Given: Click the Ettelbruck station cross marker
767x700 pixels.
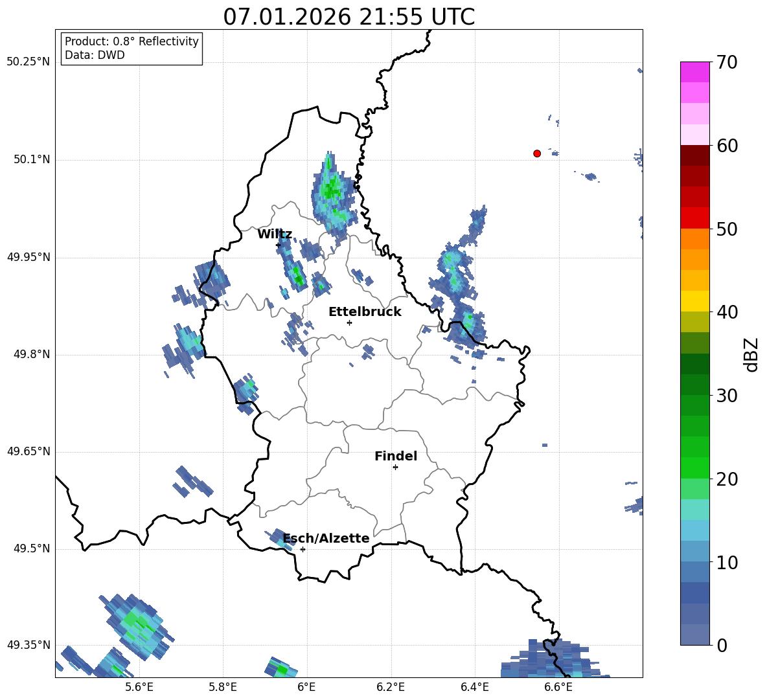Looking at the screenshot, I should click(x=349, y=322).
